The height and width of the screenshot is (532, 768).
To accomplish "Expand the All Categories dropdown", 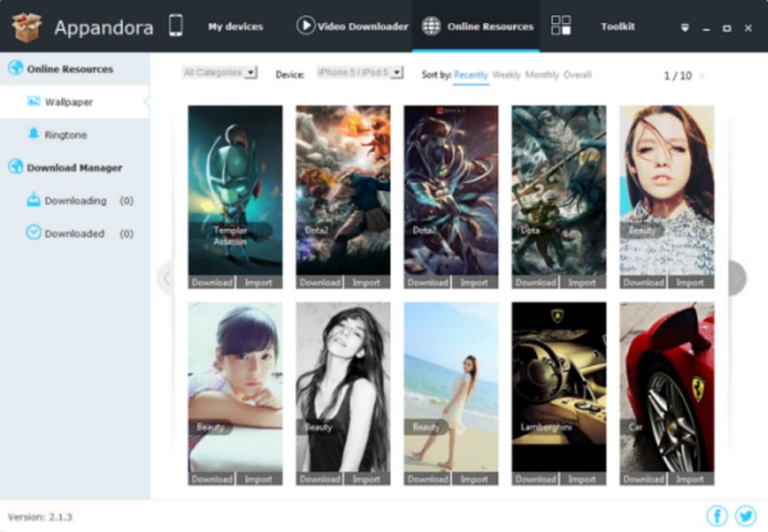I will click(x=219, y=72).
